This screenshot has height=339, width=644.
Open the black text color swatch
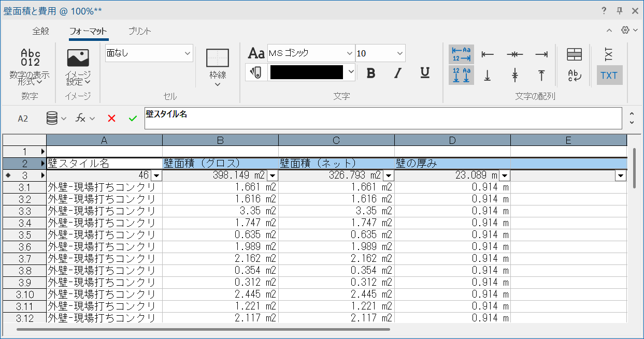[311, 72]
